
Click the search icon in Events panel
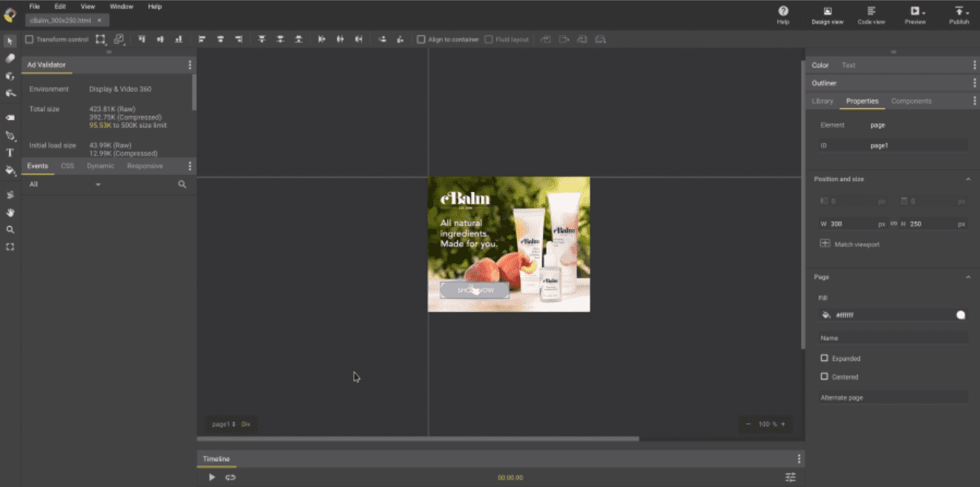(182, 184)
